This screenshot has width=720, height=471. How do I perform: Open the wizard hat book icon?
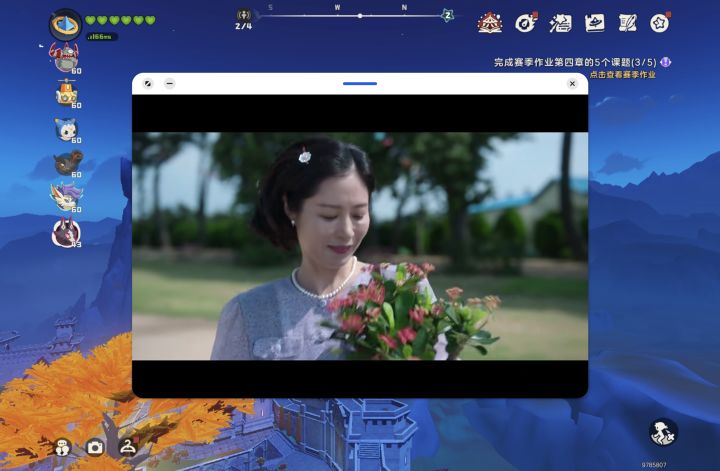click(595, 23)
